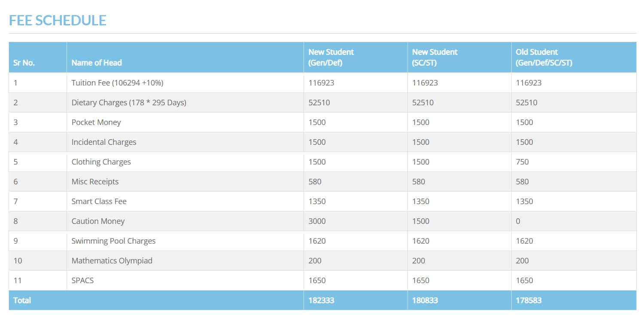Click the 178583 total for old students
Viewport: 644px width, 315px height.
(x=529, y=300)
